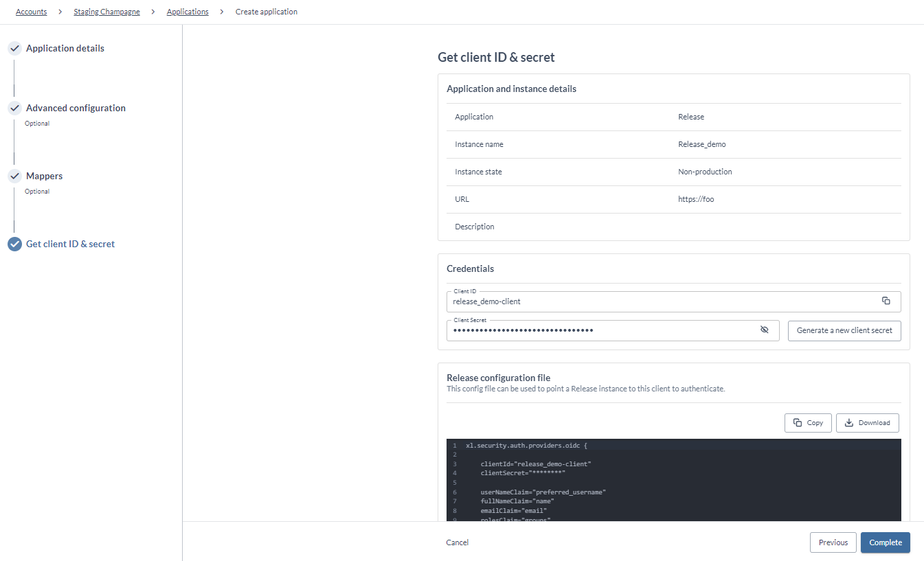Click the Create application breadcrumb text
This screenshot has width=924, height=561.
pyautogui.click(x=267, y=12)
